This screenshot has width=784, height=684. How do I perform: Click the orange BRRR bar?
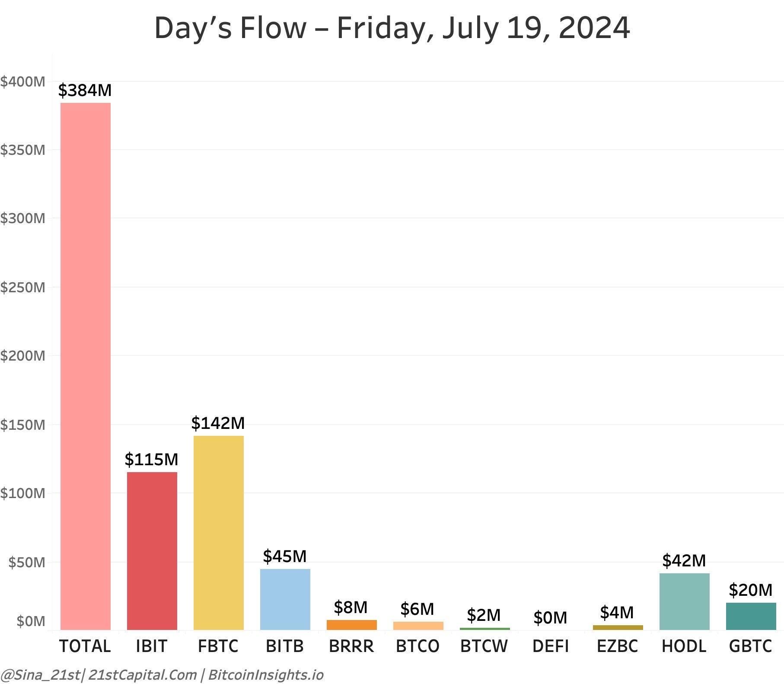(352, 625)
